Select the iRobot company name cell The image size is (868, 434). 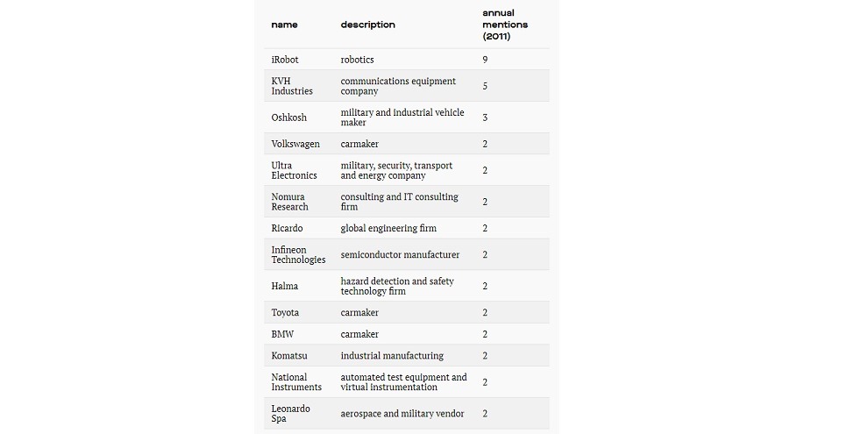tap(285, 60)
